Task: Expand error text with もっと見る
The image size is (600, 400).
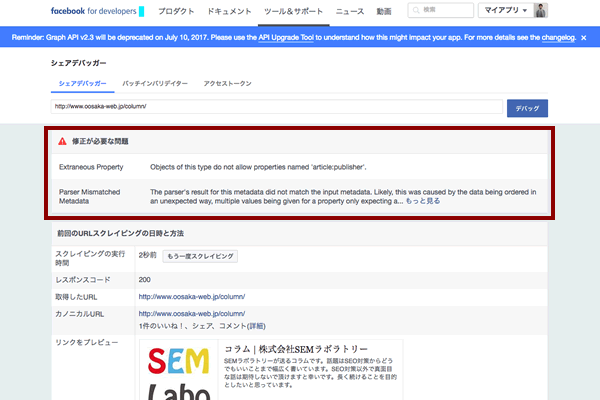Action: (x=423, y=201)
